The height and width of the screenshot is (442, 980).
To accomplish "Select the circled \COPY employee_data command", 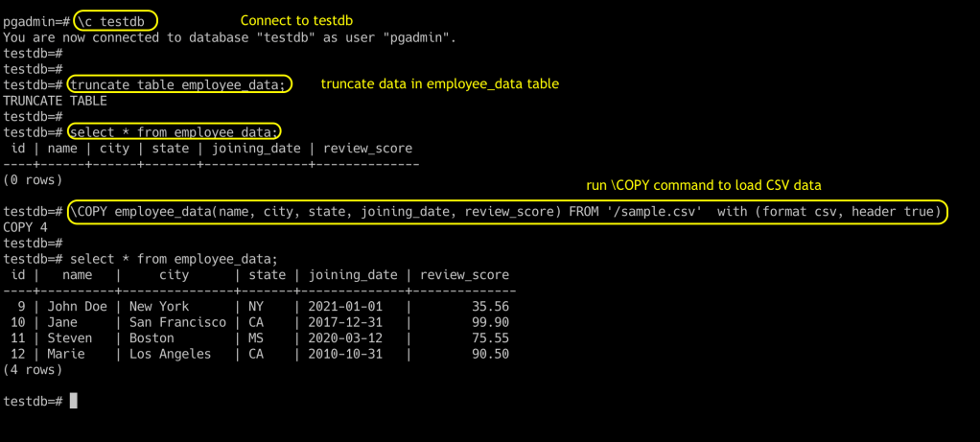I will (507, 212).
